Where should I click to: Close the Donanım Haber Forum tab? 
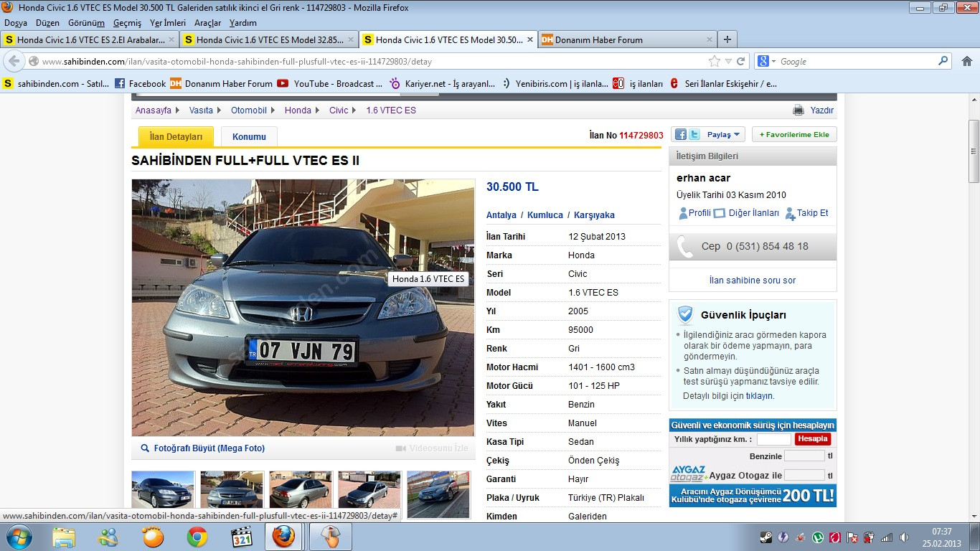tap(709, 39)
